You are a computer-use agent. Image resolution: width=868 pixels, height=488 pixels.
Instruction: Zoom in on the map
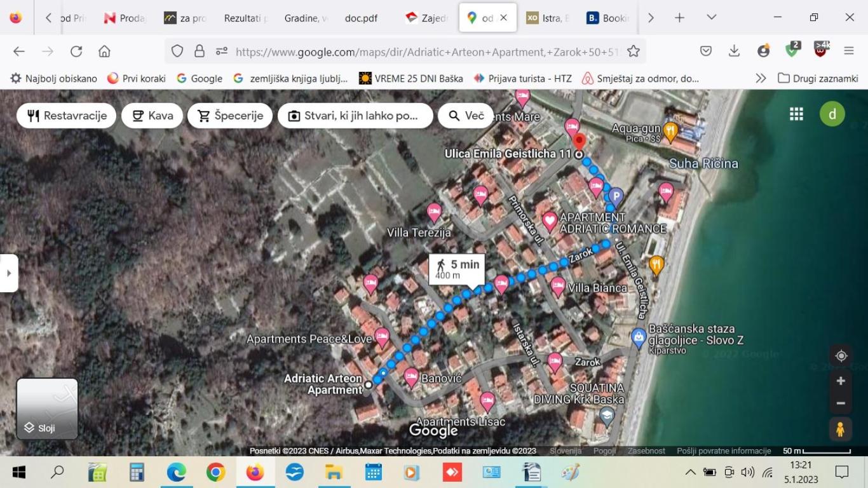point(841,381)
